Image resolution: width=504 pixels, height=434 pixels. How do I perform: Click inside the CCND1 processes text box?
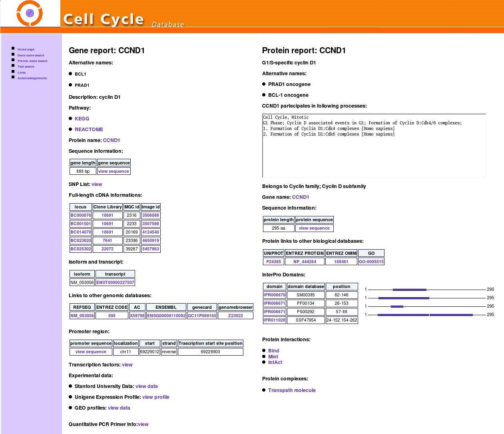[374, 146]
